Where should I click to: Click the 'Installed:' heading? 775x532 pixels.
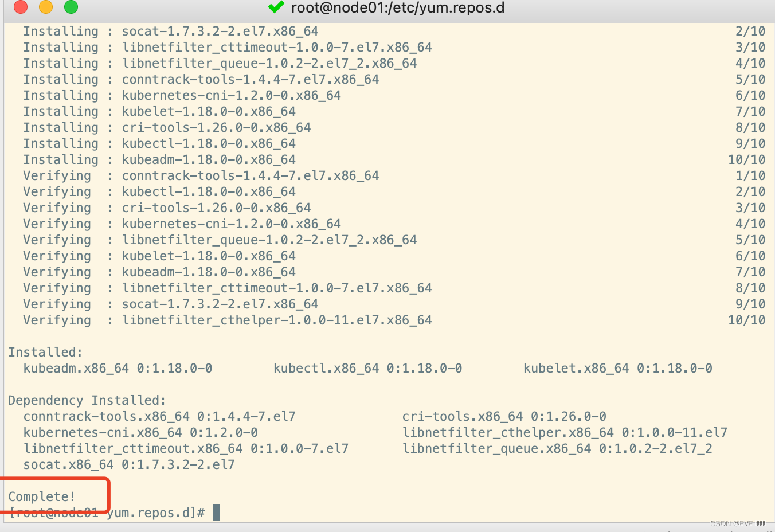[45, 353]
